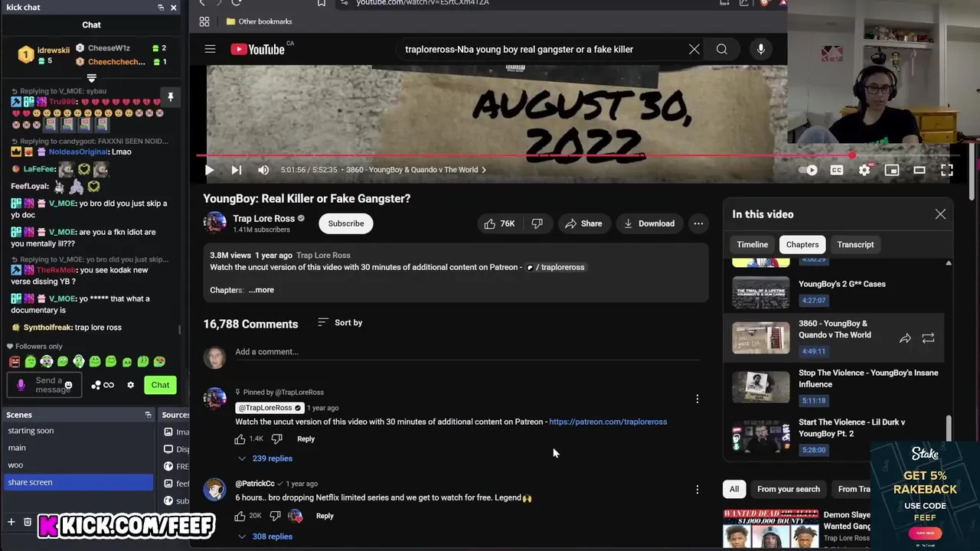
Task: Play the paused video
Action: tap(209, 170)
